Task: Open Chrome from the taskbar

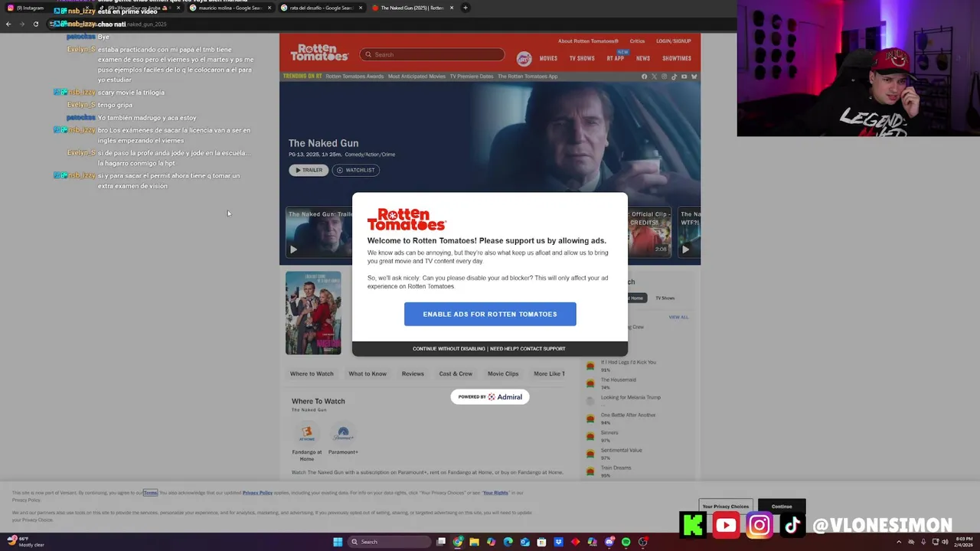Action: coord(458,542)
